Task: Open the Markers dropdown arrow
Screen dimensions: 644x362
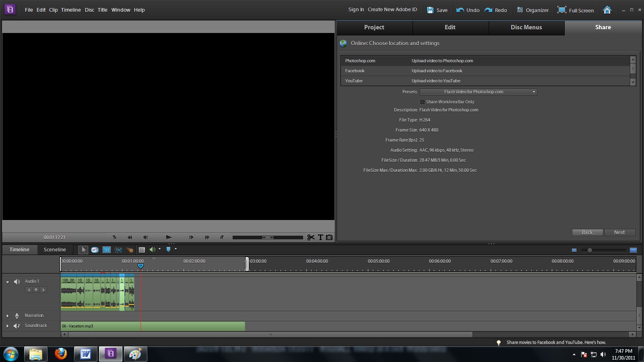Action: click(x=175, y=249)
